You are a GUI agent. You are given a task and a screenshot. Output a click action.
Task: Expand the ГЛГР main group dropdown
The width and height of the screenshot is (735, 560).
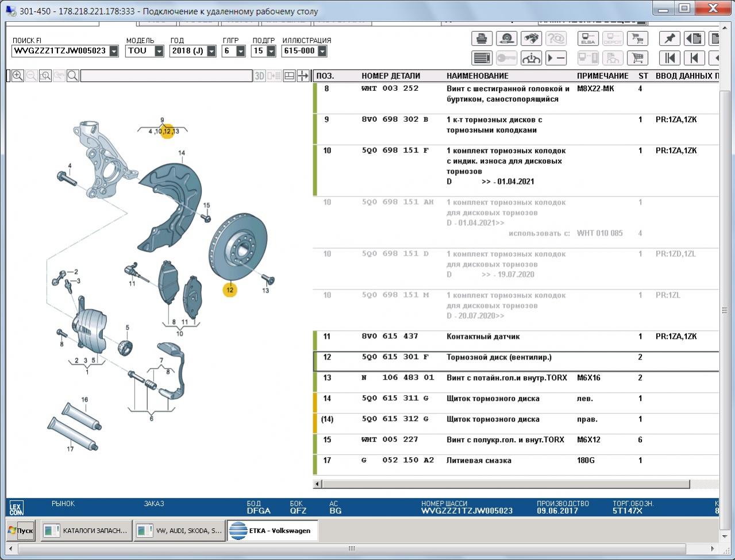click(x=241, y=51)
